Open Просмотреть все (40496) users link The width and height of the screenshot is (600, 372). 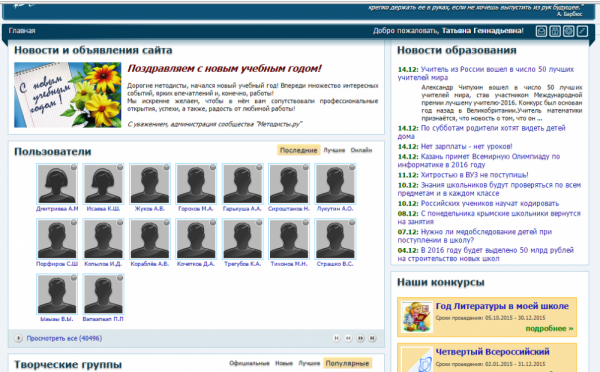pos(64,338)
